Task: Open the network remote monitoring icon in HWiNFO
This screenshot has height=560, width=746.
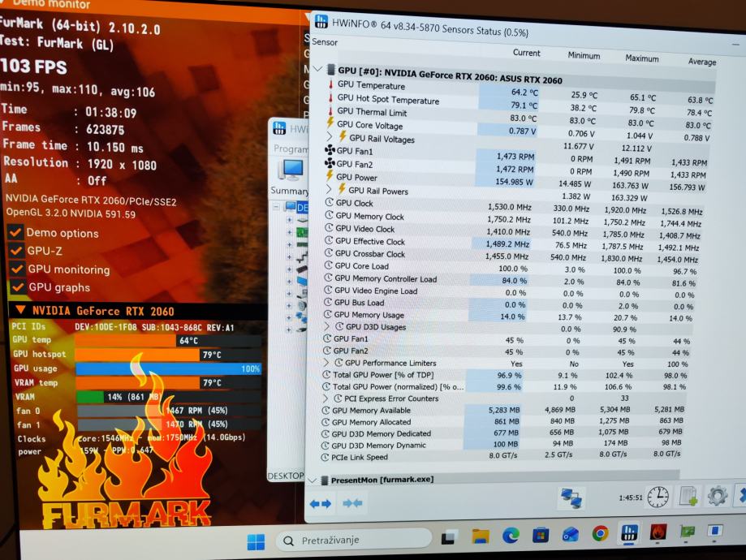Action: tap(571, 498)
